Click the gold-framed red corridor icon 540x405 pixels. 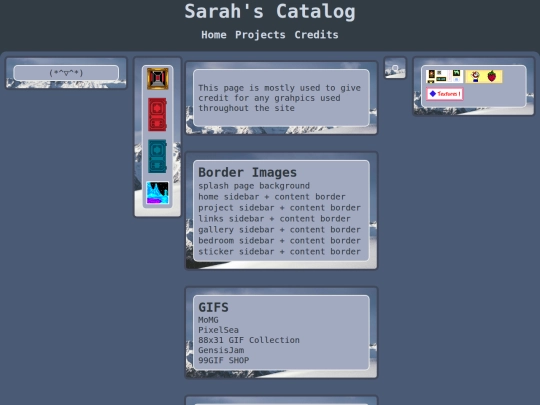point(158,79)
